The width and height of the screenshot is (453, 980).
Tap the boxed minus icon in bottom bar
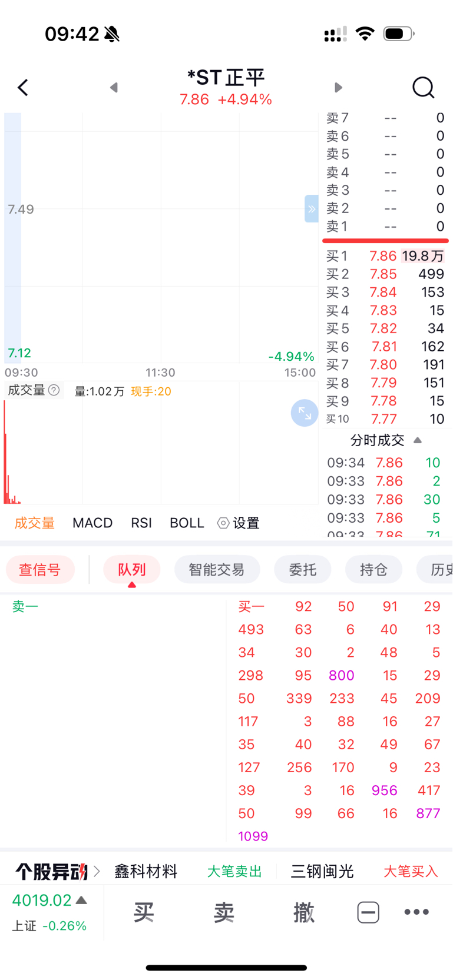(368, 912)
